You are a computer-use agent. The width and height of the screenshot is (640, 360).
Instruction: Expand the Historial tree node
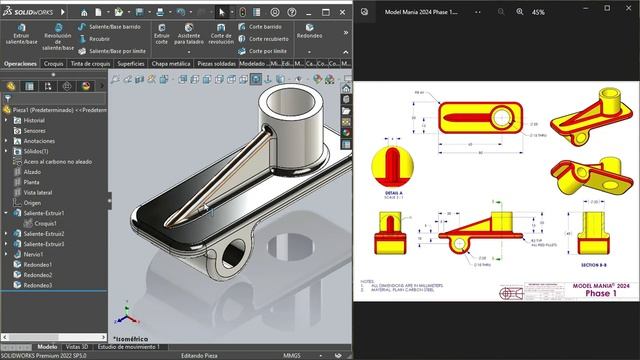(x=6, y=120)
